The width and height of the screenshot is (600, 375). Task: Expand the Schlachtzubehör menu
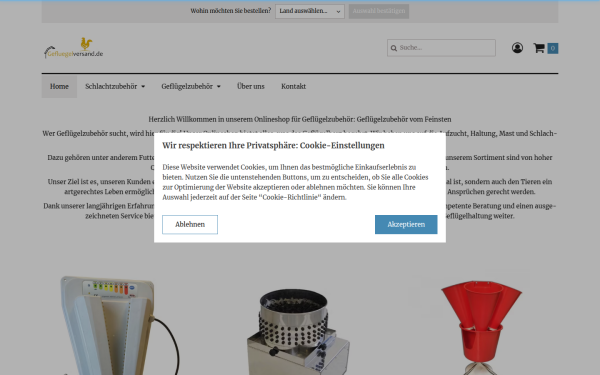click(115, 86)
